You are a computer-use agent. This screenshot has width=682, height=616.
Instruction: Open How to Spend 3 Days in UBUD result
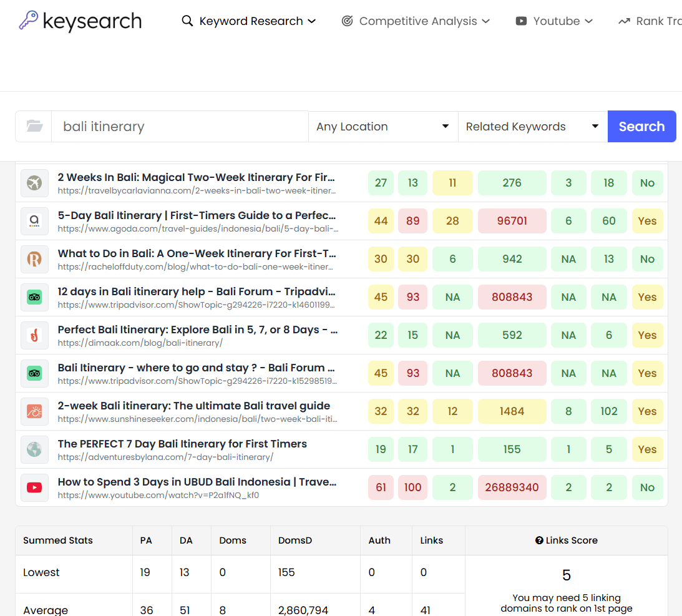(197, 482)
